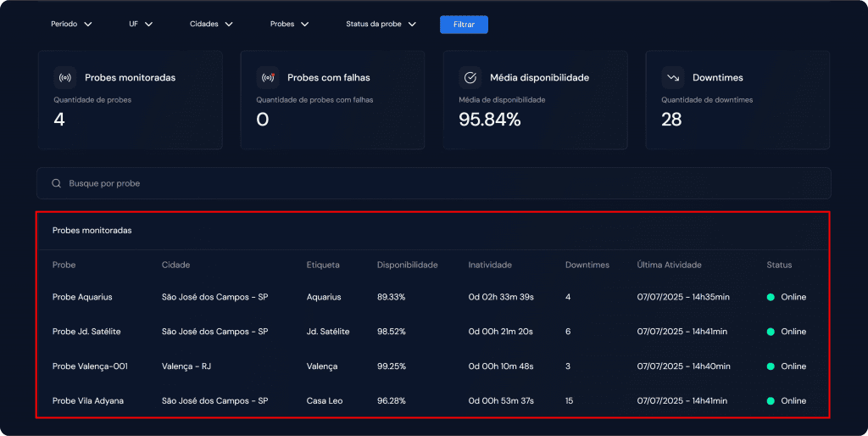This screenshot has width=868, height=436.
Task: Select the Probe Jd. Satélite row name
Action: pyautogui.click(x=86, y=332)
